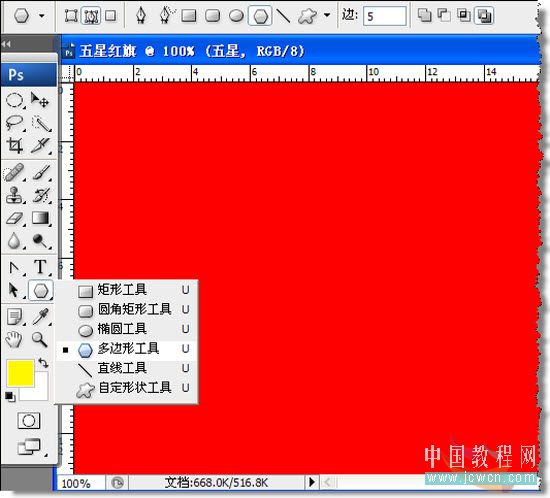Select the Lasso tool
The image size is (550, 498).
15,123
